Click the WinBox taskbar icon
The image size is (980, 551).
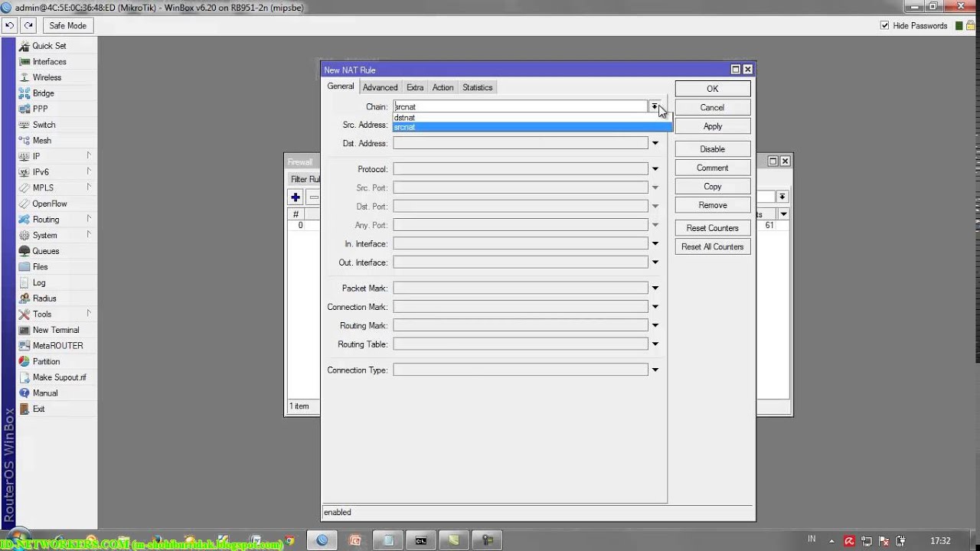click(323, 540)
